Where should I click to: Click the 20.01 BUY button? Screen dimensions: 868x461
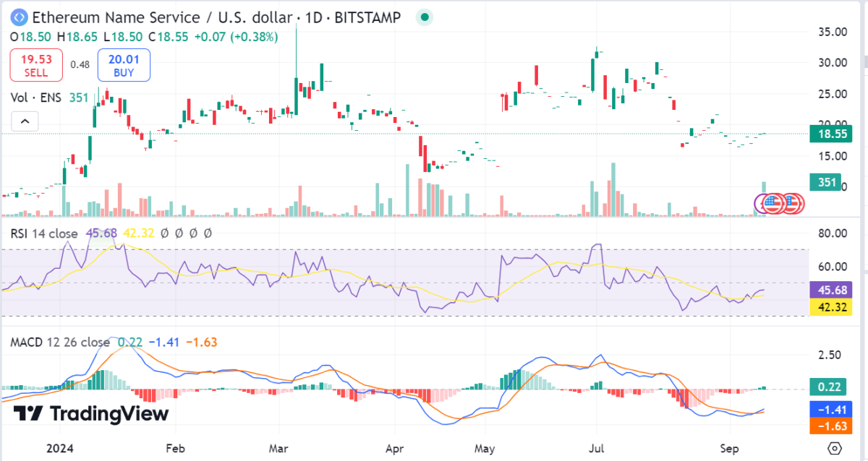(123, 65)
